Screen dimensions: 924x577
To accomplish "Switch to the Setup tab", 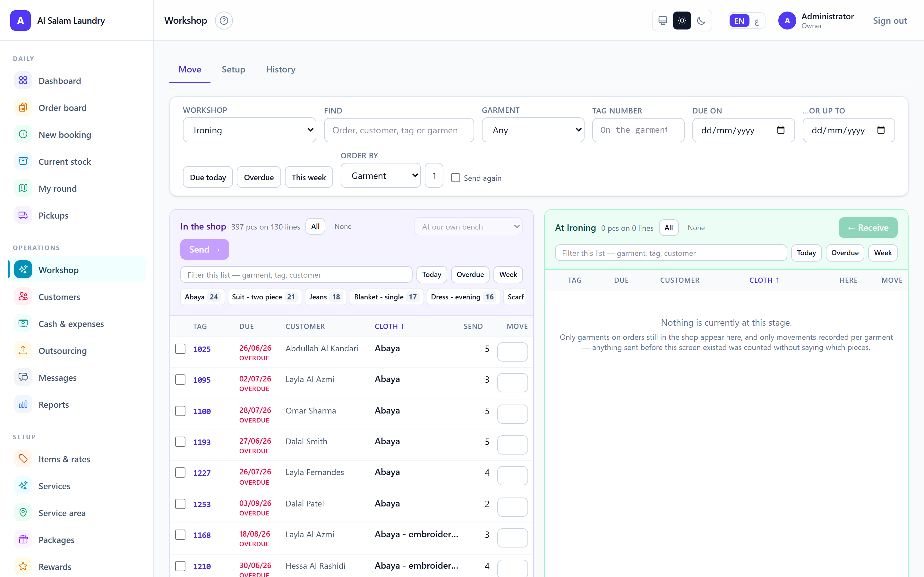I will coord(233,69).
